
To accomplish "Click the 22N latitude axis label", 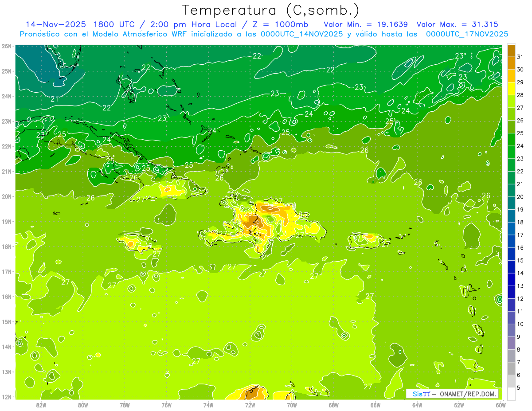I will pos(6,146).
